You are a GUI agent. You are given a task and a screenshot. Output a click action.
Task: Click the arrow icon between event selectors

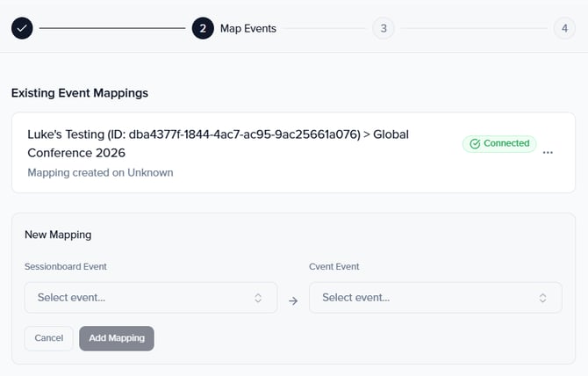click(293, 300)
